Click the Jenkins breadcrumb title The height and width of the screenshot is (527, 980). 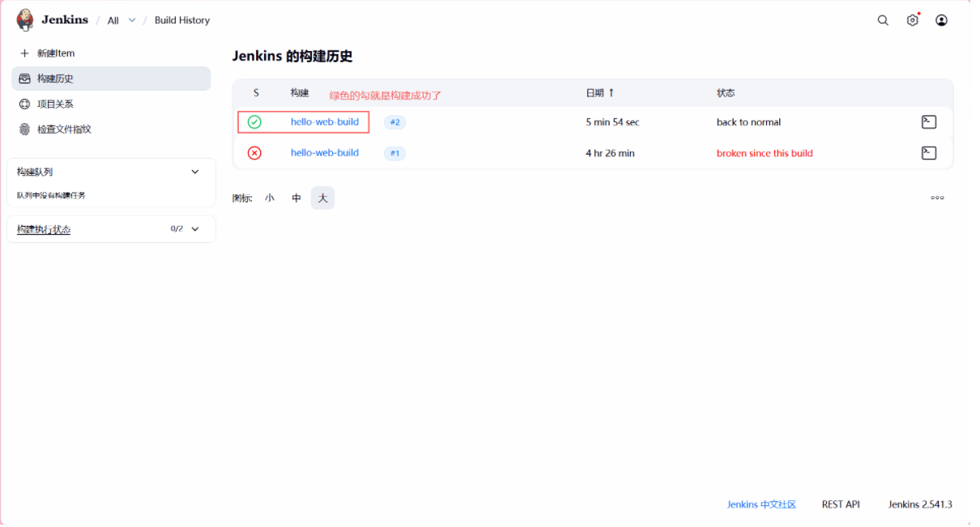tap(65, 20)
